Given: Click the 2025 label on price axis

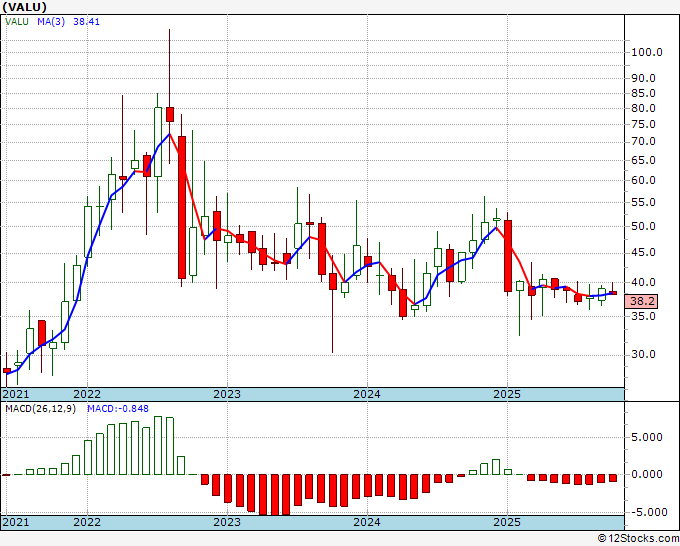Looking at the screenshot, I should point(507,394).
